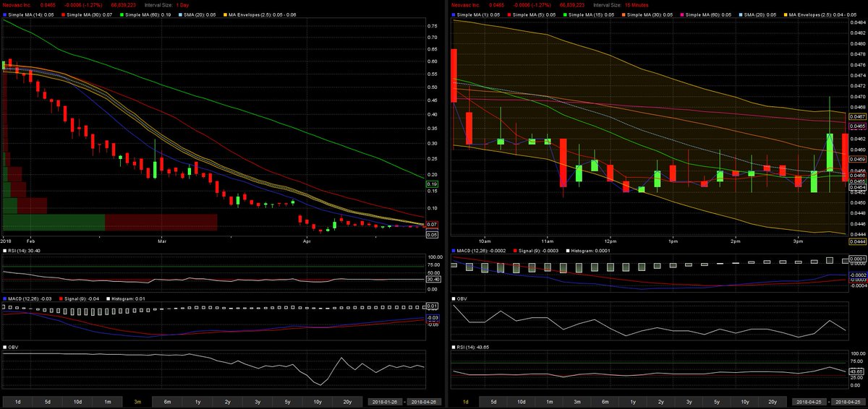
Task: Select the 5y range on the daily chart
Action: pyautogui.click(x=287, y=401)
